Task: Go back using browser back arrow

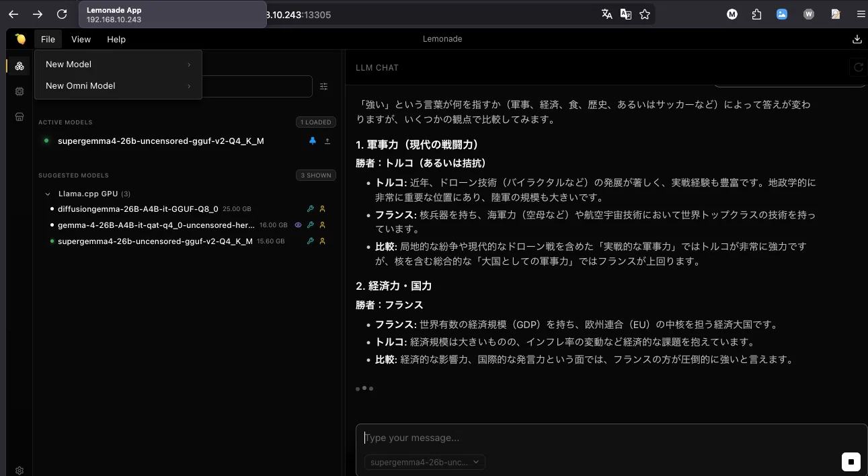Action: tap(13, 14)
